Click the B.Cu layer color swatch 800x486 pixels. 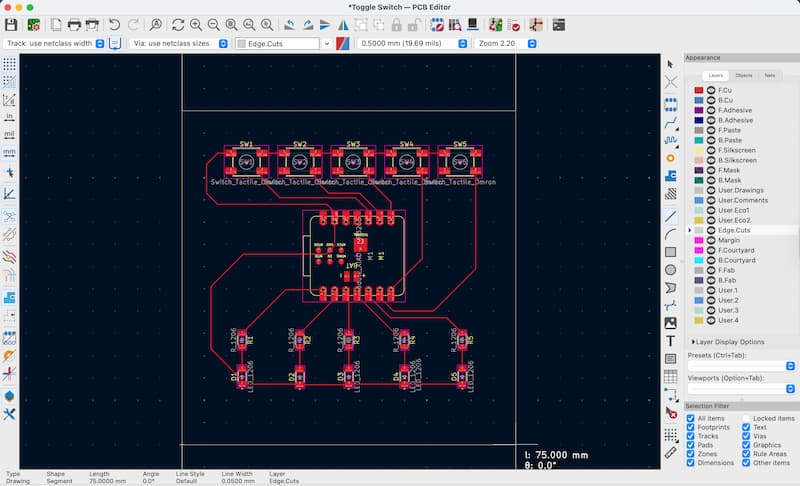(x=698, y=100)
